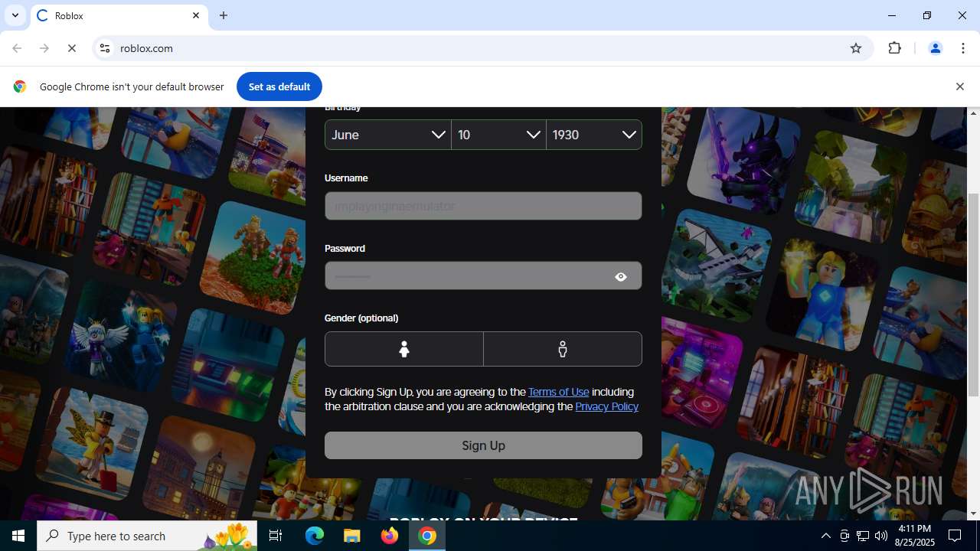The image size is (980, 551).
Task: Dismiss the default browser notification bar
Action: tap(959, 86)
